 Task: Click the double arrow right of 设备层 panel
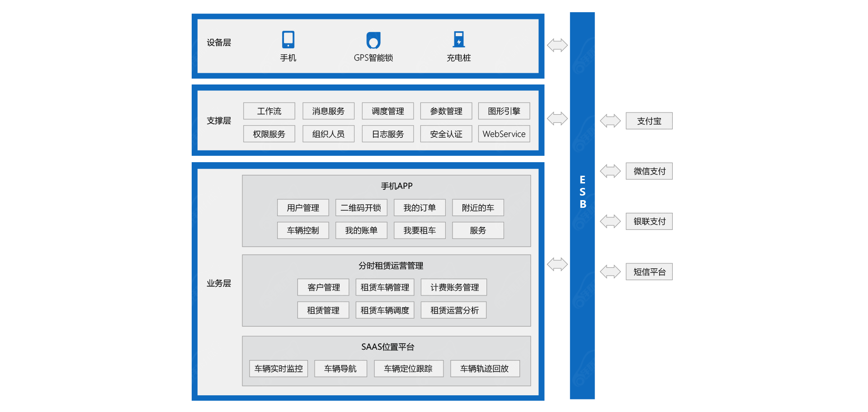click(557, 45)
